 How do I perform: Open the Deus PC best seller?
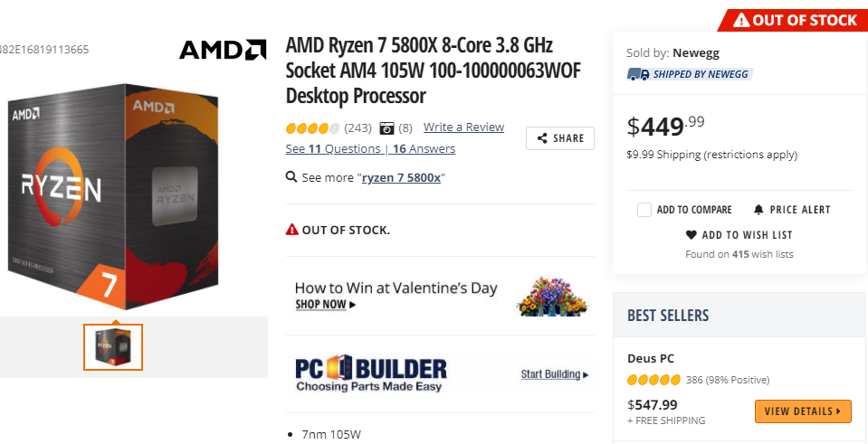(x=651, y=359)
